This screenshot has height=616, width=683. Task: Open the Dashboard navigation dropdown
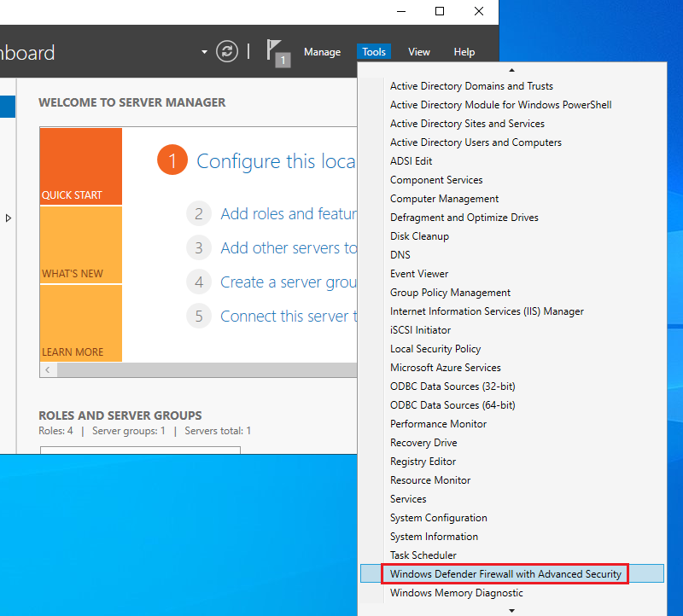coord(203,51)
